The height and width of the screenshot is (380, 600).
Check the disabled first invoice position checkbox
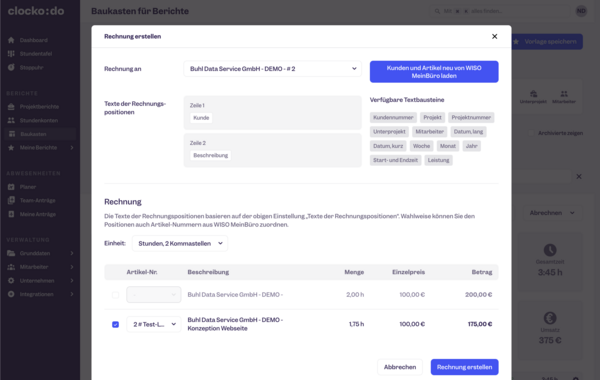pos(115,295)
